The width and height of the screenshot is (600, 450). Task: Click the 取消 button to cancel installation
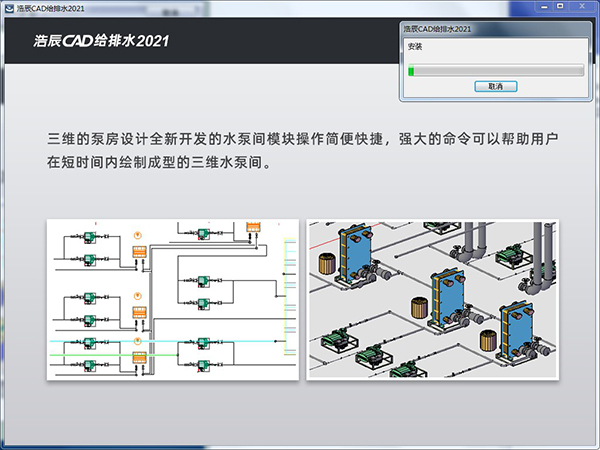[x=495, y=87]
